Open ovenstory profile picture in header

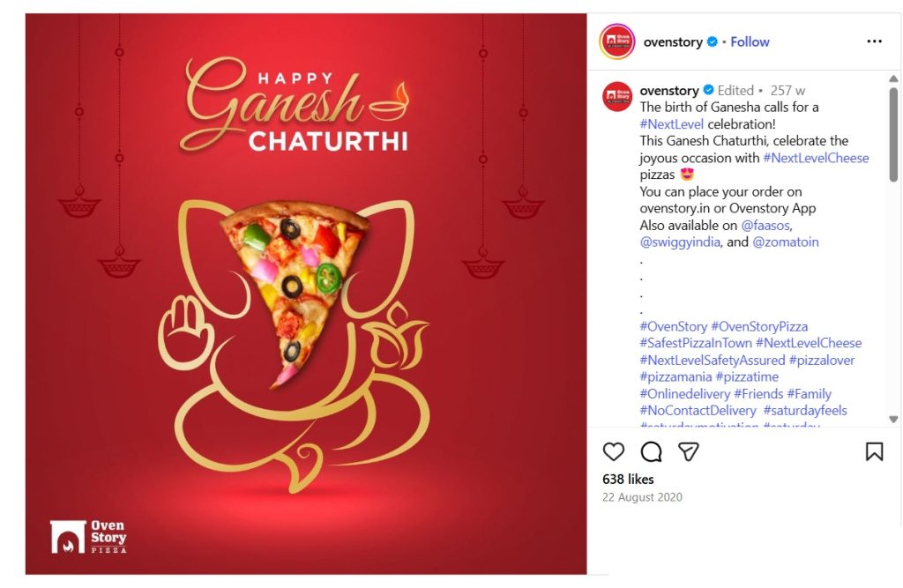[616, 41]
